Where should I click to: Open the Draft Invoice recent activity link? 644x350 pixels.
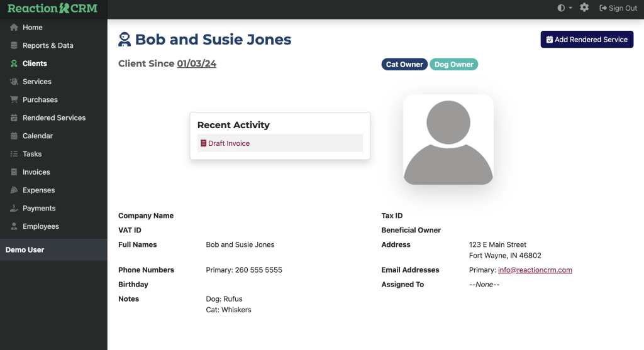click(229, 144)
